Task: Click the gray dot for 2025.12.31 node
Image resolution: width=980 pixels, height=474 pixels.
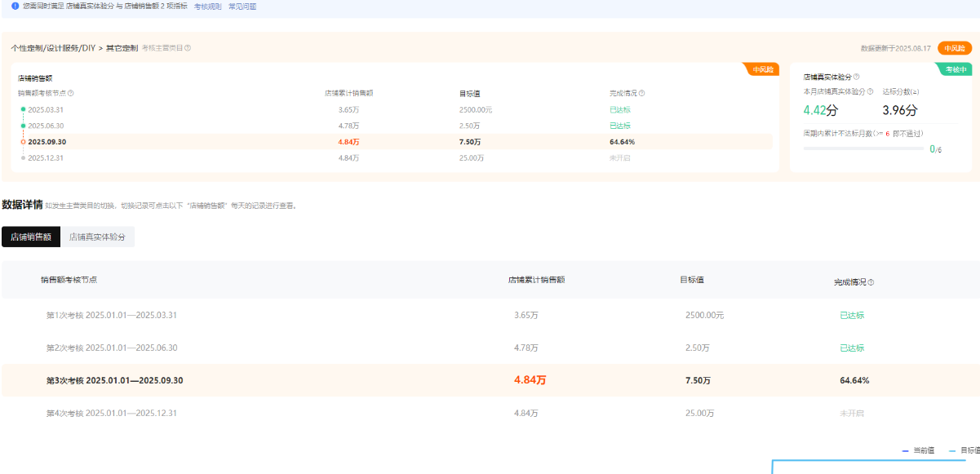Action: click(23, 158)
